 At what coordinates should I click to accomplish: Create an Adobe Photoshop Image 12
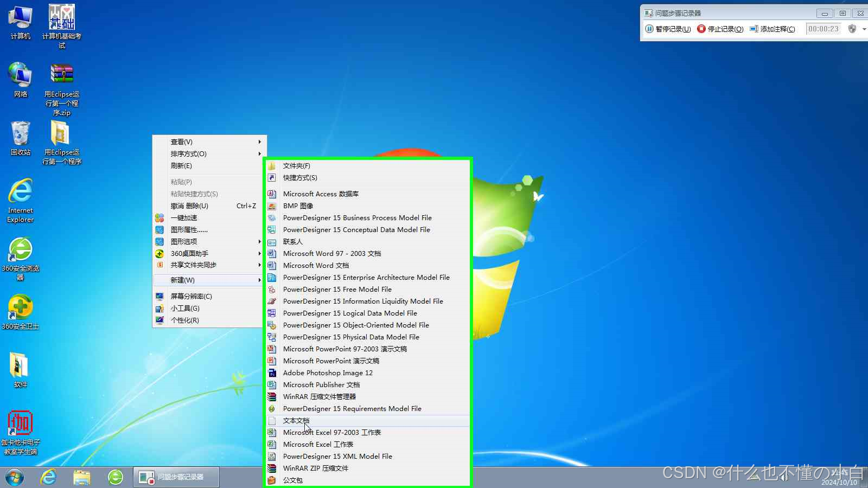[x=368, y=373]
